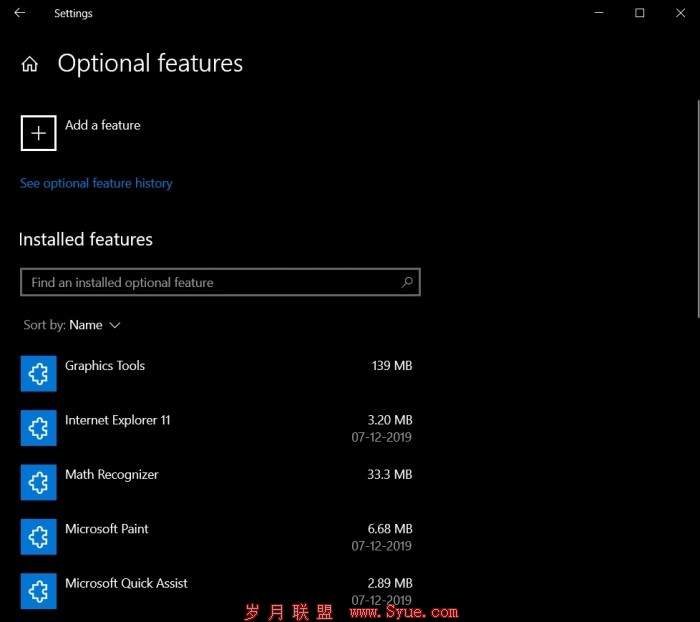Click the 139 MB size value
Image resolution: width=700 pixels, height=622 pixels.
[x=392, y=366]
